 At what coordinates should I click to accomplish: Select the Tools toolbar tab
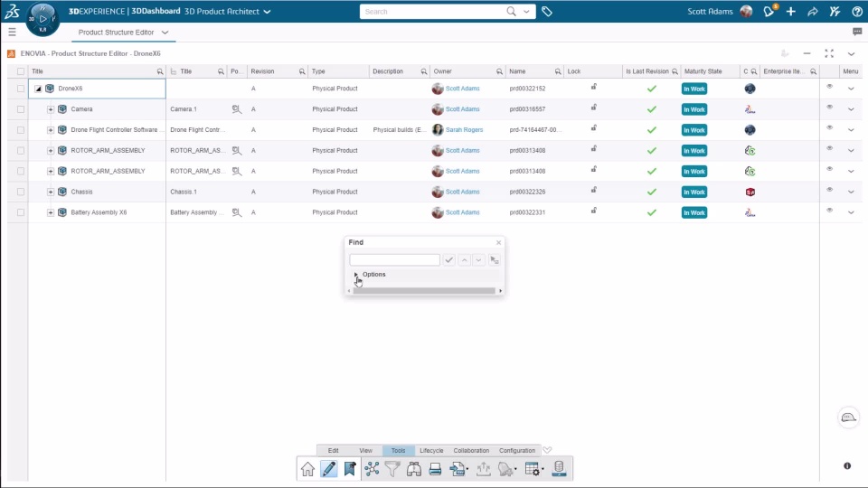[x=399, y=450]
